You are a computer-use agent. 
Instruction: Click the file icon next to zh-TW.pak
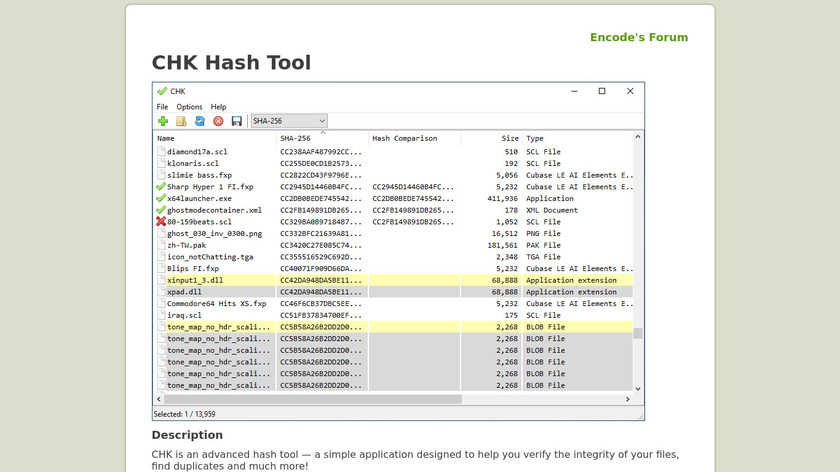[x=161, y=245]
